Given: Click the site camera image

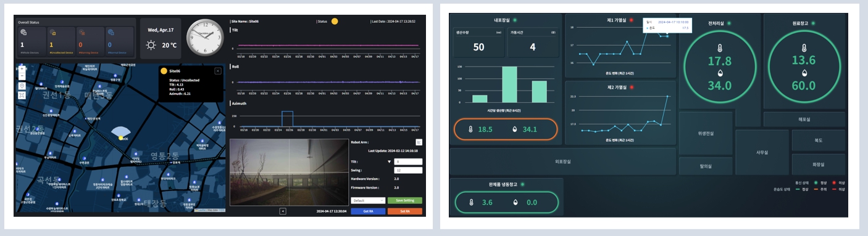Looking at the screenshot, I should (288, 172).
